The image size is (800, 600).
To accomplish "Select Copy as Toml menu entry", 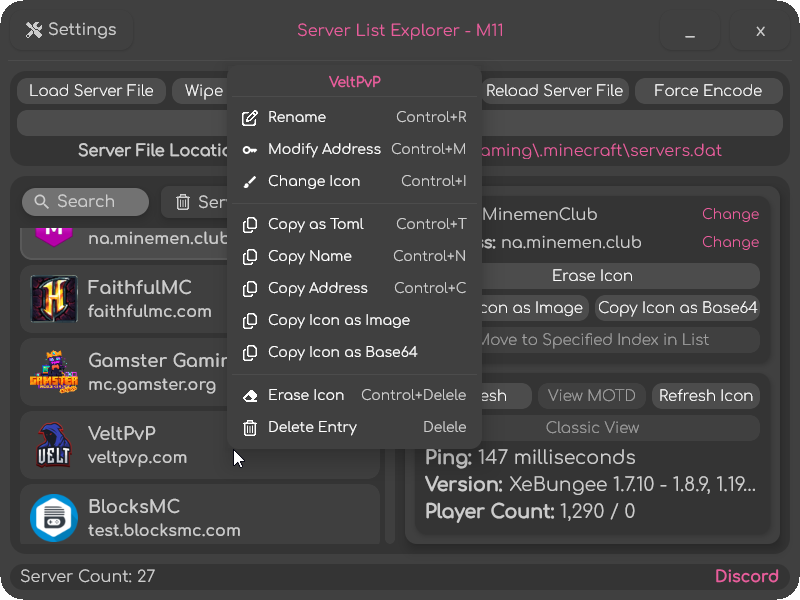I will click(354, 224).
